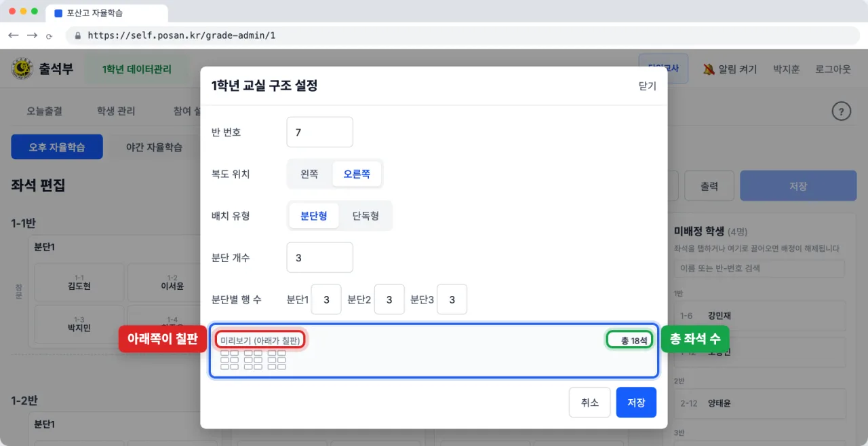Click the 분단 개수 input field
The width and height of the screenshot is (868, 446).
pos(320,257)
